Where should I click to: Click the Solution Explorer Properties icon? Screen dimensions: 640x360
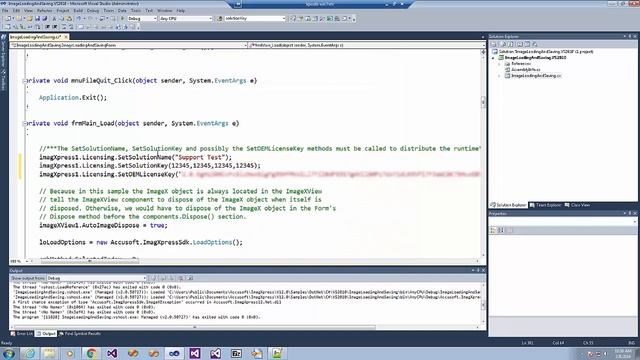[493, 44]
